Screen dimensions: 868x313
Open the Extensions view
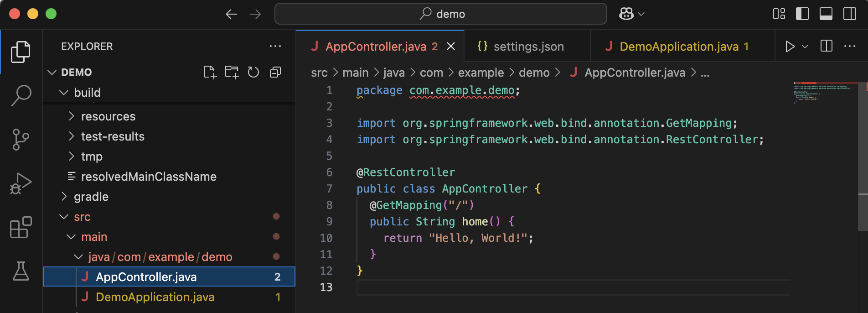21,227
